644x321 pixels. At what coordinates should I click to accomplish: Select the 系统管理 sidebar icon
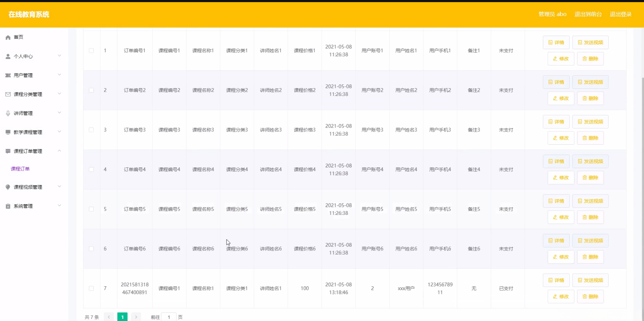coord(8,206)
